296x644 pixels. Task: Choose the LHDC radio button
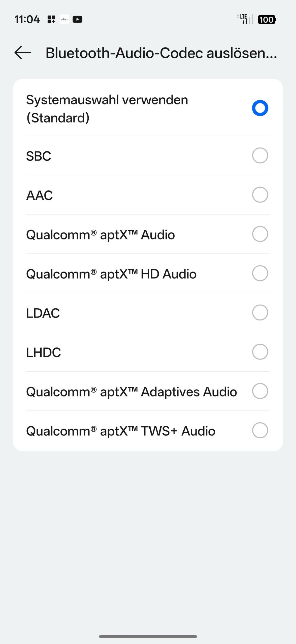(x=260, y=352)
